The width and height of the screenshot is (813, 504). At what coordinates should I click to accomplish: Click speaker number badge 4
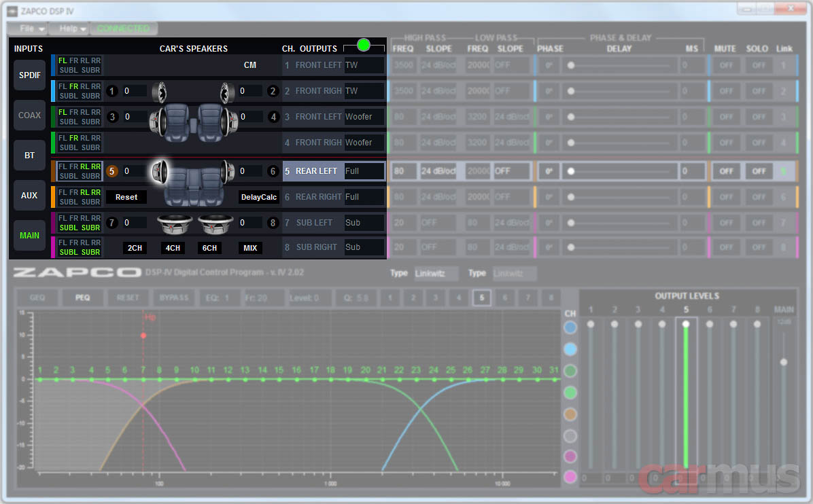coord(273,117)
